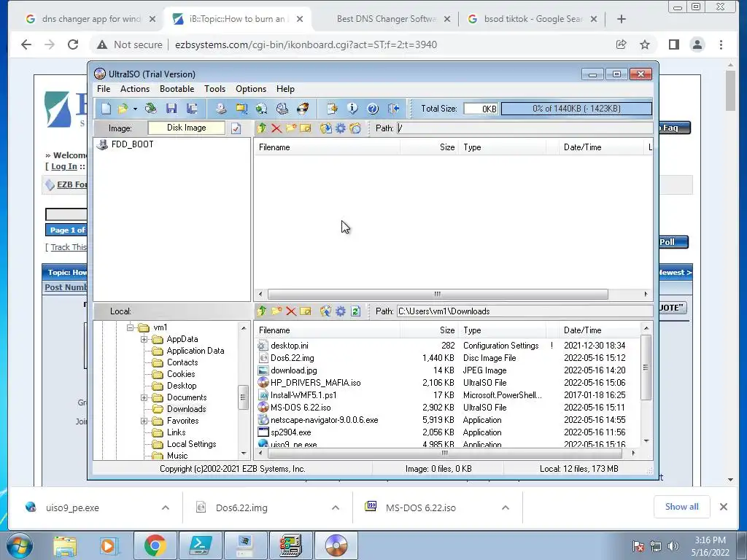Screen dimensions: 747x560
Task: Click the Reopen recent image toolbar icon
Action: (x=150, y=109)
